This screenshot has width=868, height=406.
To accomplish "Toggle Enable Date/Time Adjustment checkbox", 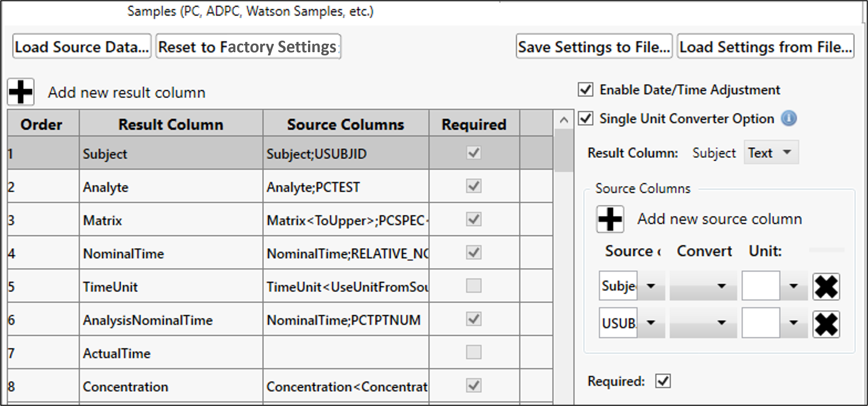I will 586,90.
